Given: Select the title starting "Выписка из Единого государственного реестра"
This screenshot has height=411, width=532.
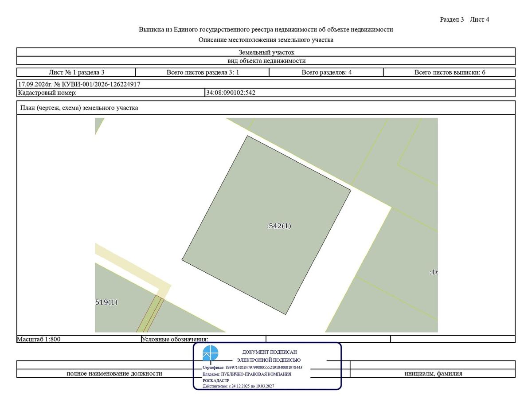Looking at the screenshot, I should [x=266, y=30].
